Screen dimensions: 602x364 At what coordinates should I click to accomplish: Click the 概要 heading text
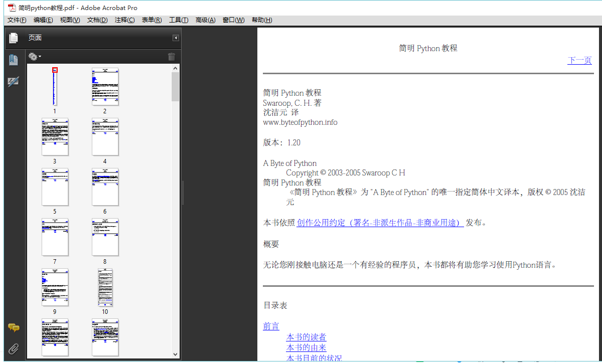tap(271, 244)
